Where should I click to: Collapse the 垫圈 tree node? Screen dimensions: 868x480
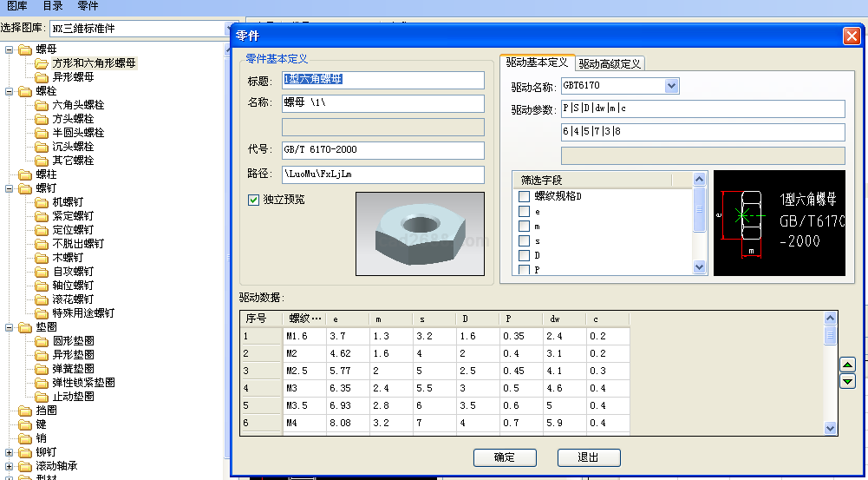[x=9, y=327]
